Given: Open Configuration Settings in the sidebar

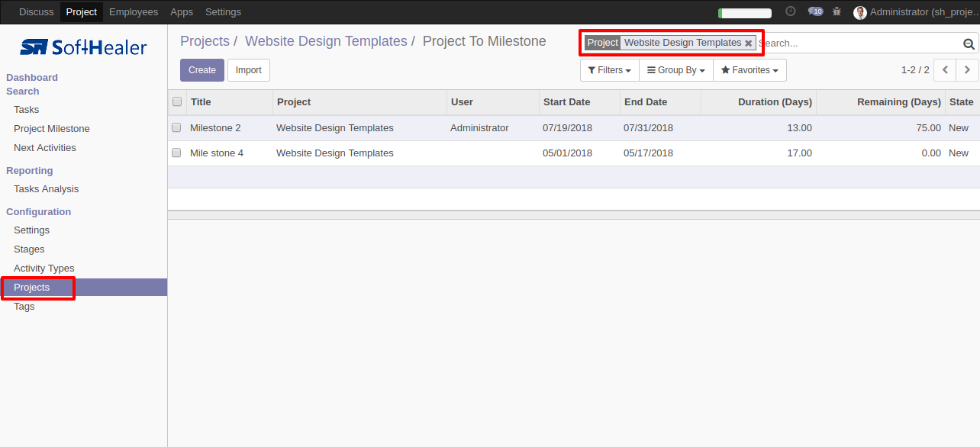Looking at the screenshot, I should [32, 230].
